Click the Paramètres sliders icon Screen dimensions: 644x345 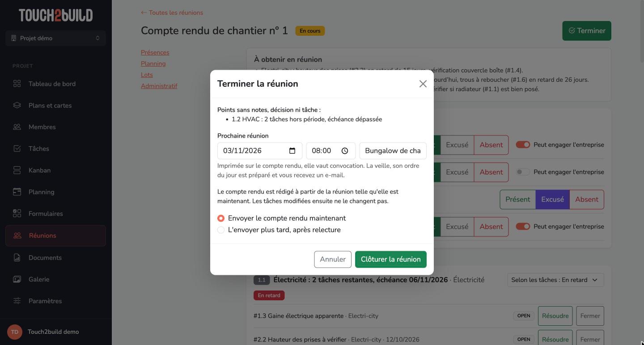17,301
